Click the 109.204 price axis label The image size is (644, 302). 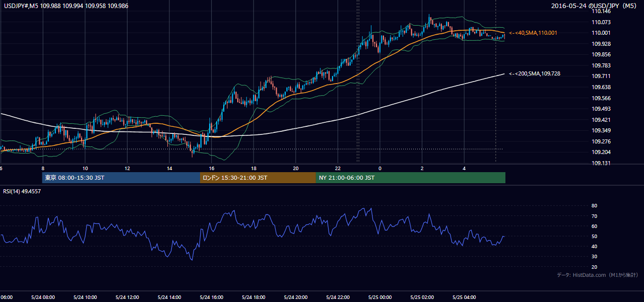click(x=602, y=153)
